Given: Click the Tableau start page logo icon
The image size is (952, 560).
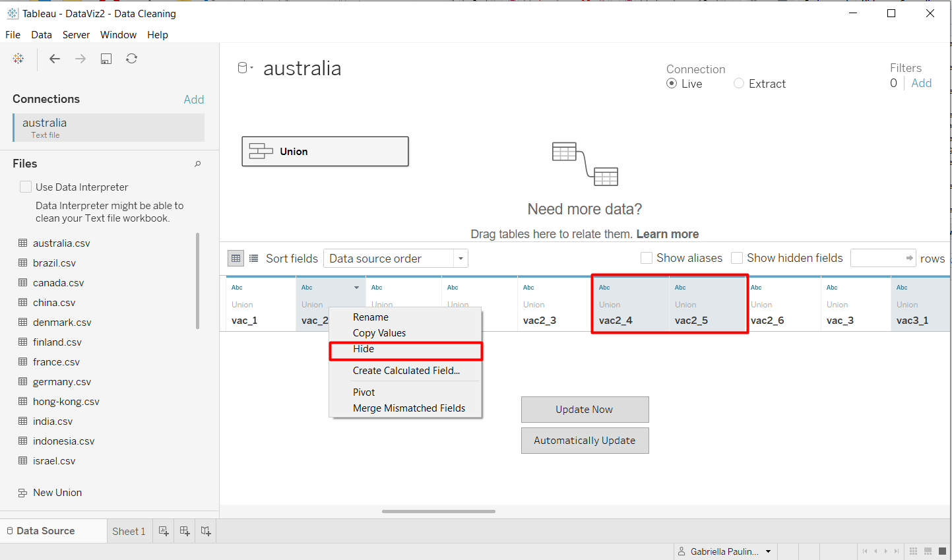Looking at the screenshot, I should click(x=18, y=59).
